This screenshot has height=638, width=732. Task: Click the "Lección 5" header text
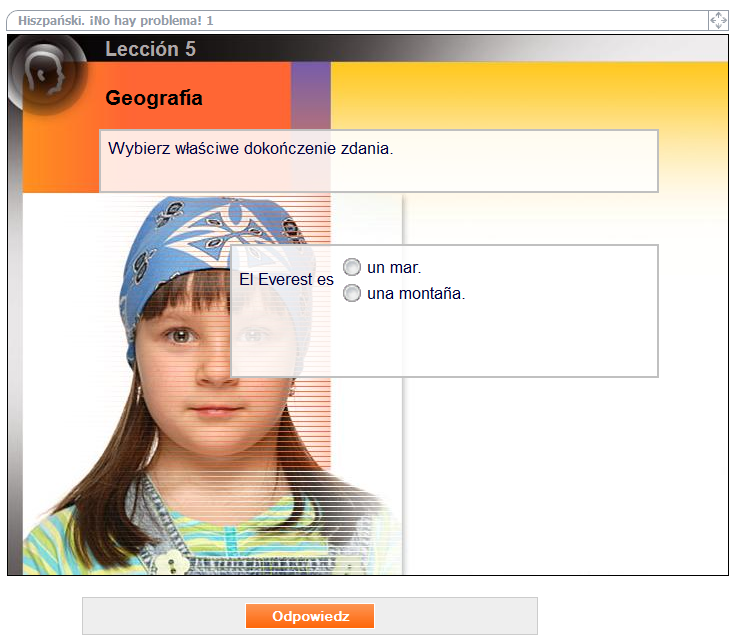[x=150, y=49]
